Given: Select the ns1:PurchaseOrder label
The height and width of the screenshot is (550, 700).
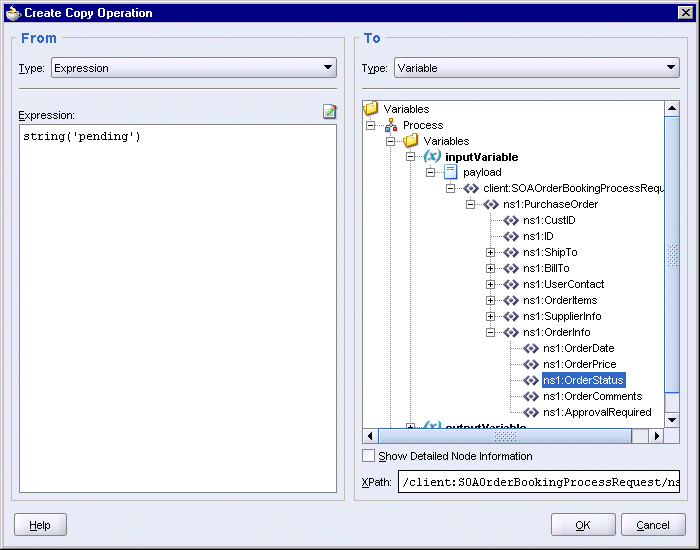Looking at the screenshot, I should [550, 204].
